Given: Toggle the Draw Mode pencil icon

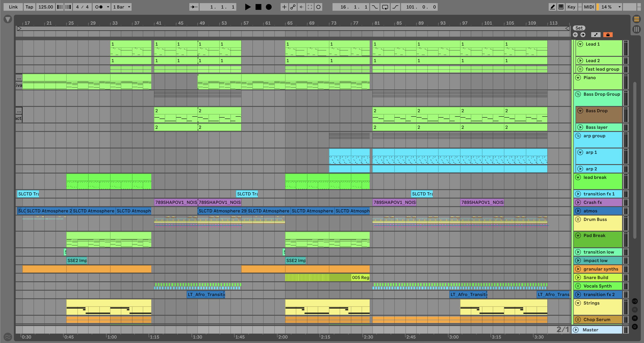Looking at the screenshot, I should point(552,7).
